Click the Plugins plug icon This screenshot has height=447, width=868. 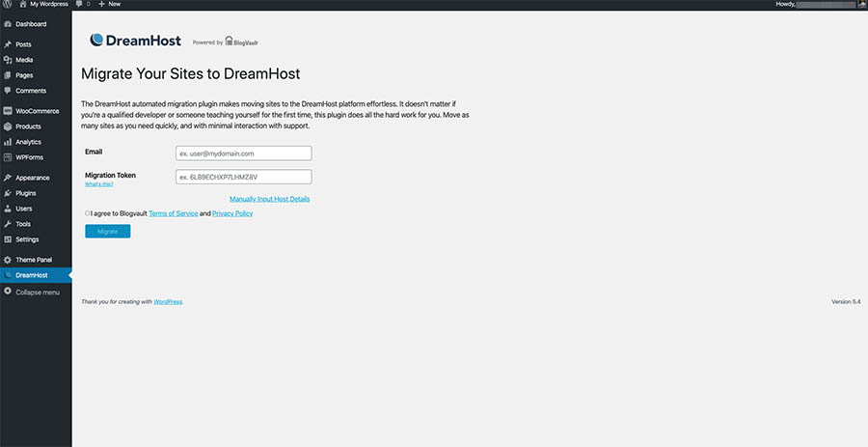click(x=8, y=193)
